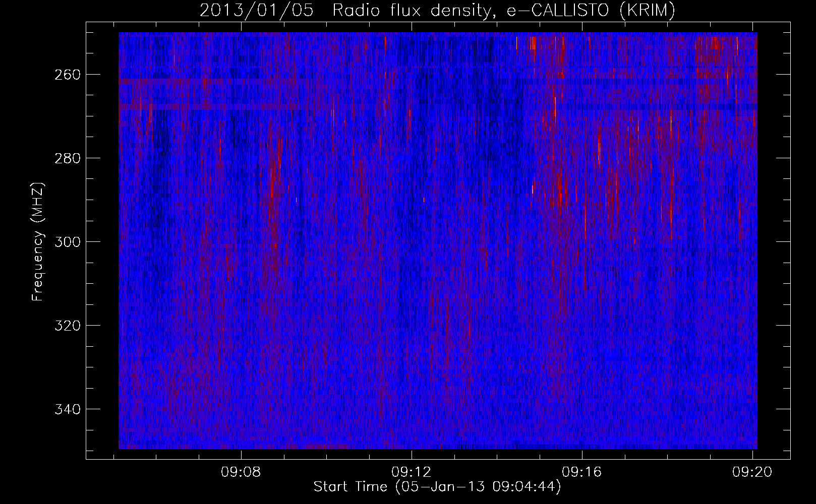The image size is (816, 504).
Task: Click the plot title "Radio flux density, e-CALLISTO (KRIM)"
Action: point(503,10)
